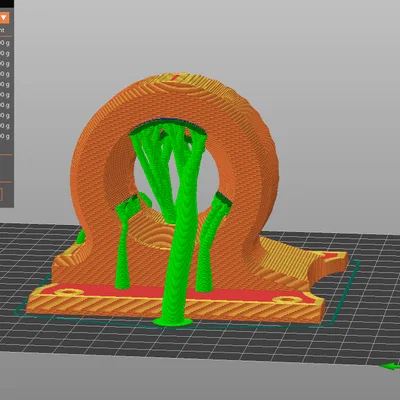Click the left screw hole on red surface

click(69, 292)
